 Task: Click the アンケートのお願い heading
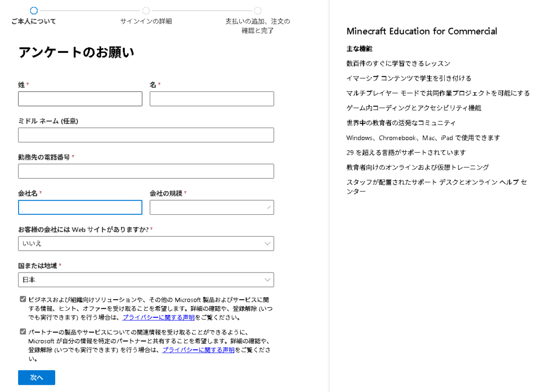pyautogui.click(x=76, y=53)
